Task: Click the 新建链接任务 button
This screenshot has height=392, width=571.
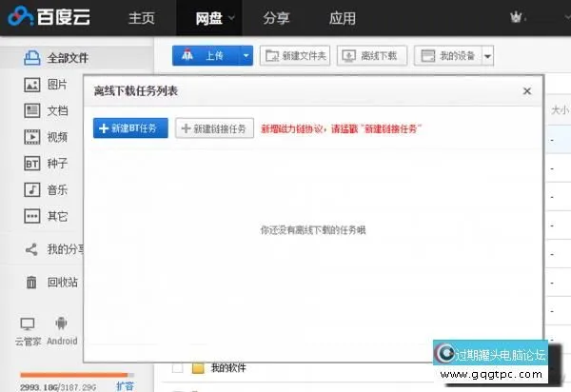Action: coord(214,128)
